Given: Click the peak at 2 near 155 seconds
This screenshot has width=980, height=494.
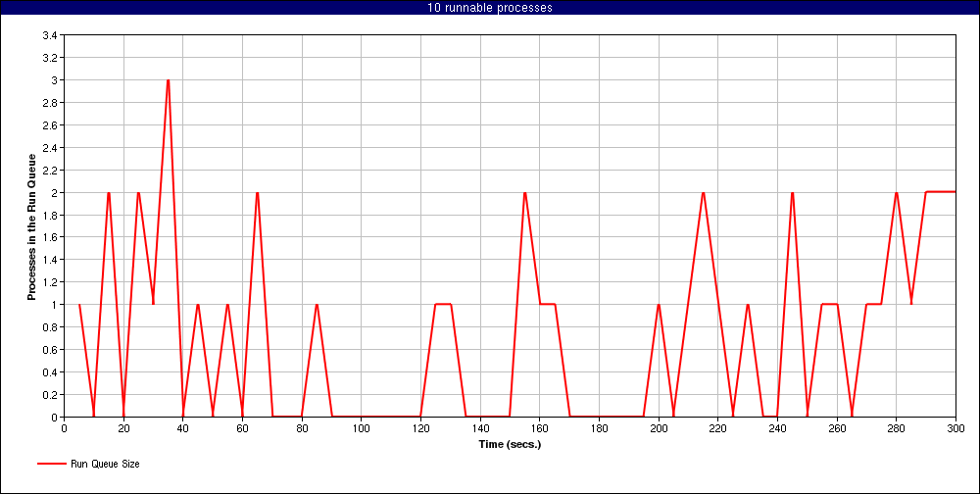Looking at the screenshot, I should (x=525, y=192).
